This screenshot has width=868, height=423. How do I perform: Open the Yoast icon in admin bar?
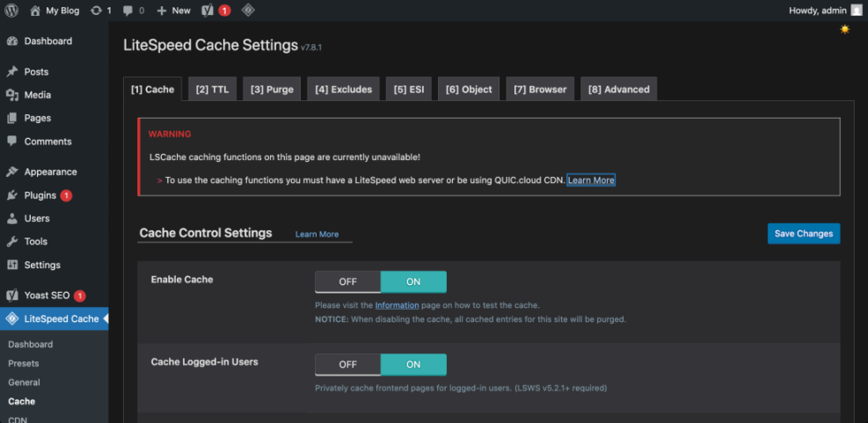click(208, 11)
